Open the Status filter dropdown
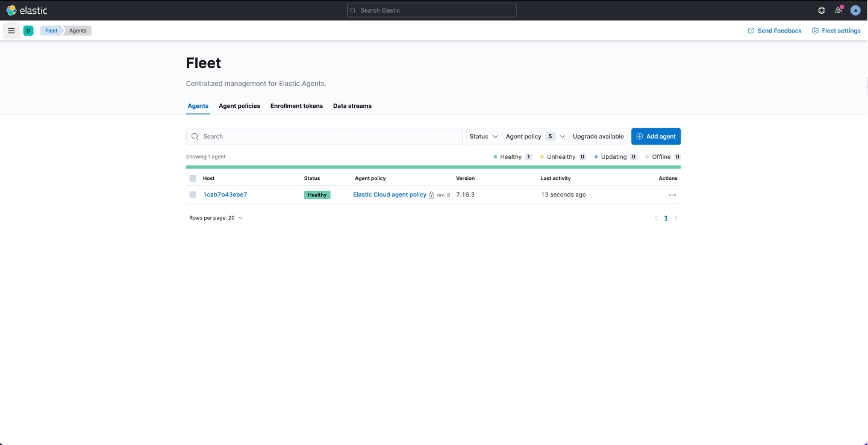 coord(484,137)
